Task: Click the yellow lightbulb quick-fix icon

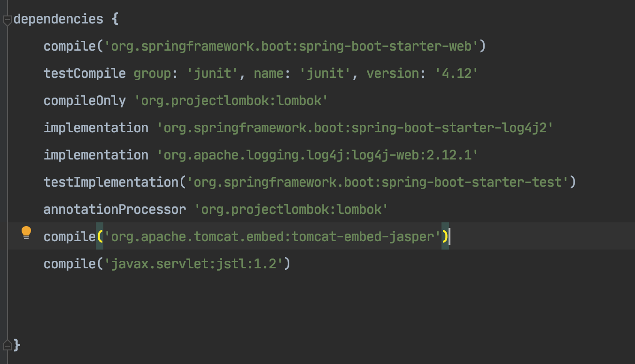Action: (26, 233)
